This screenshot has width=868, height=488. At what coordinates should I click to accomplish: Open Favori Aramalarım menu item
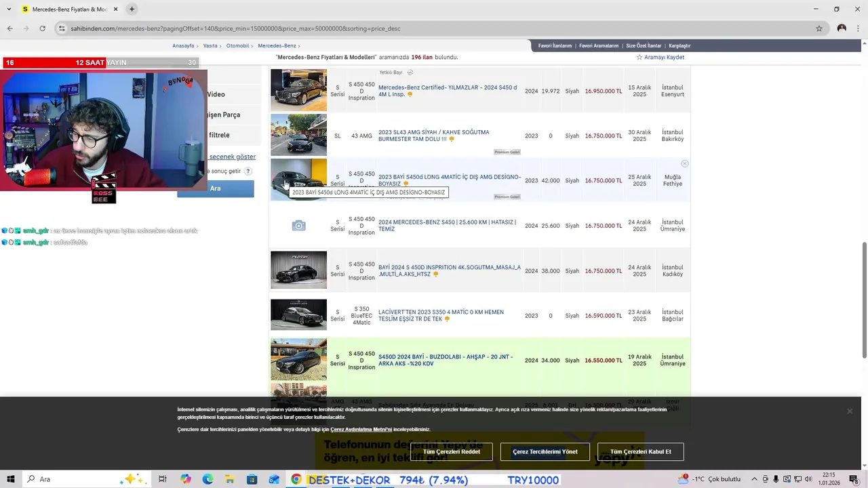click(x=599, y=45)
